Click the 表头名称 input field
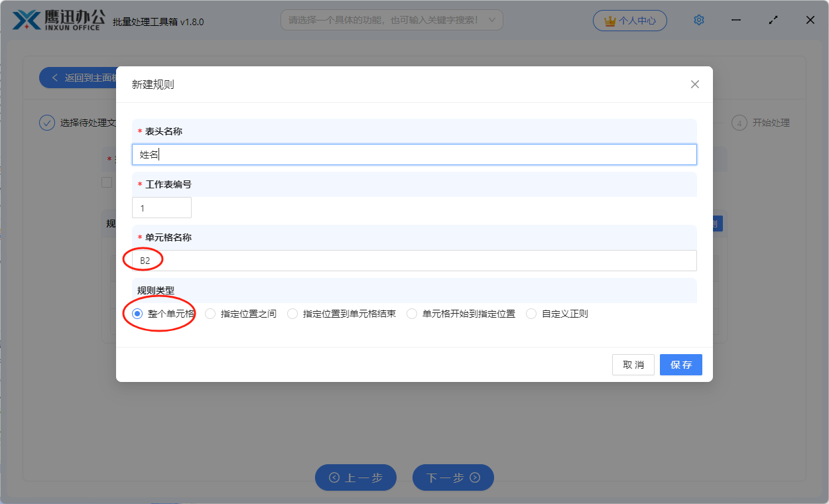The width and height of the screenshot is (829, 504). (414, 155)
